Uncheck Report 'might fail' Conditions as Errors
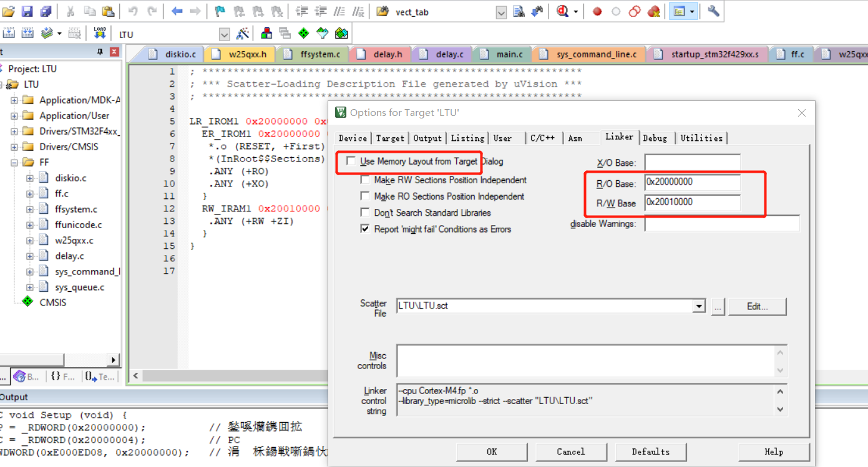This screenshot has height=467, width=868. (365, 229)
